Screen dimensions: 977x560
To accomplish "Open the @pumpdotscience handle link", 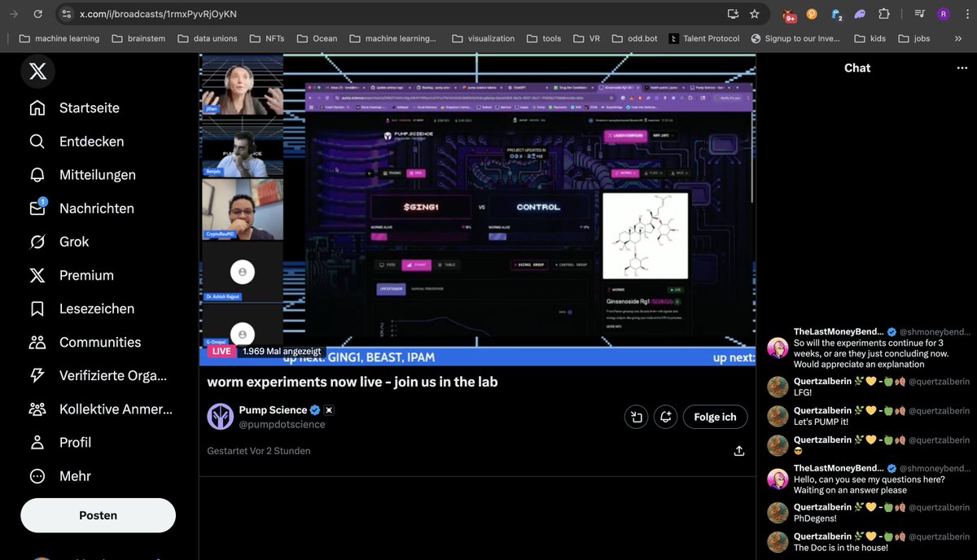I will click(283, 424).
